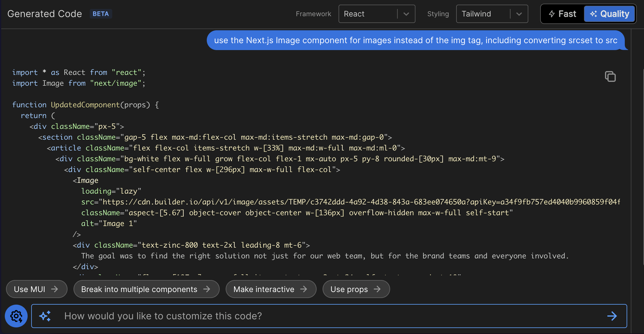Select Quality generation mode
The width and height of the screenshot is (644, 334).
pyautogui.click(x=609, y=14)
